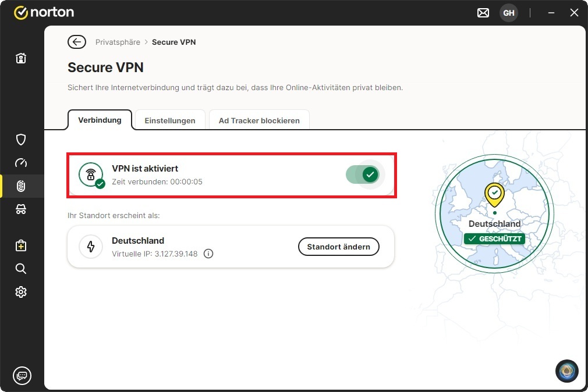Open the Identity incognito sidebar icon
This screenshot has width=588, height=392.
21,209
